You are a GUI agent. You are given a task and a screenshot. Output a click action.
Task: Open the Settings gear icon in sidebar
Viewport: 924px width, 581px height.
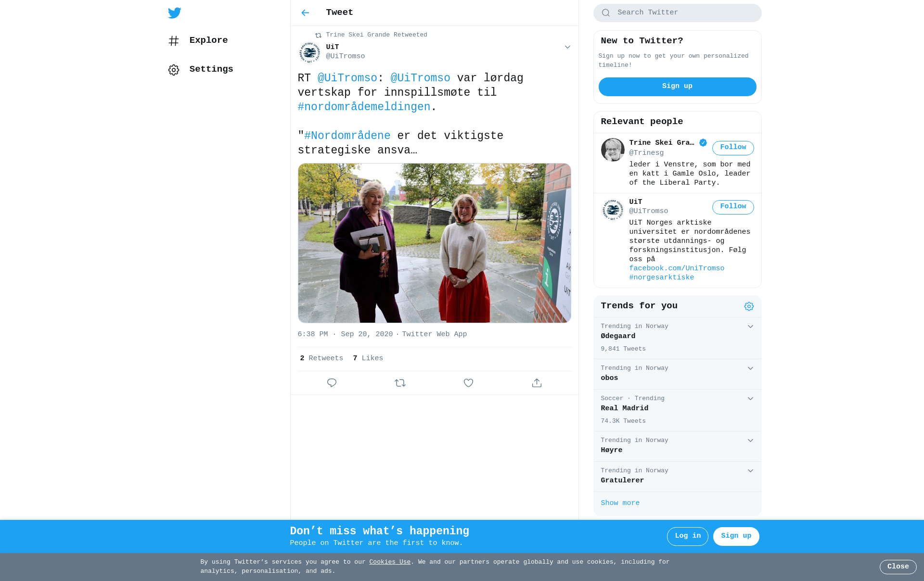pos(174,70)
